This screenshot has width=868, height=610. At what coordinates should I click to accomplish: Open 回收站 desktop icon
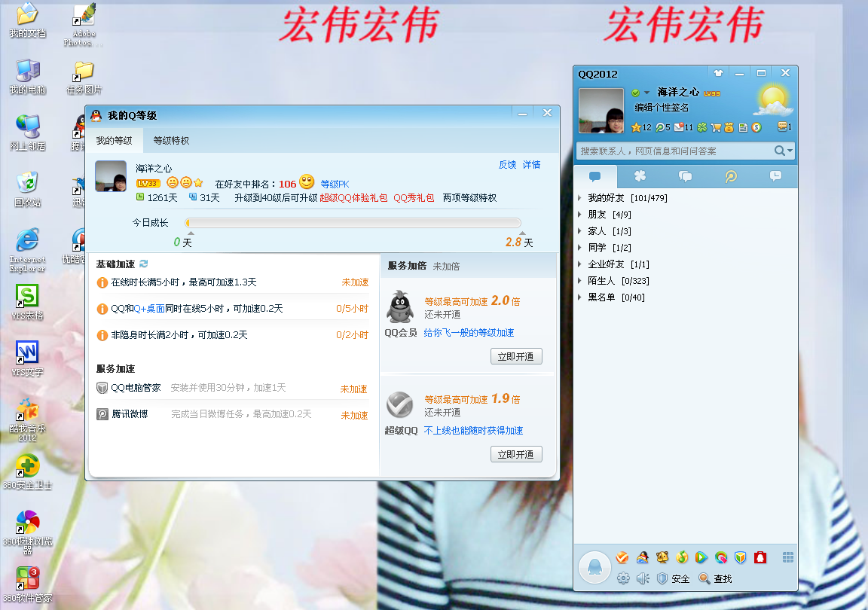[x=27, y=189]
